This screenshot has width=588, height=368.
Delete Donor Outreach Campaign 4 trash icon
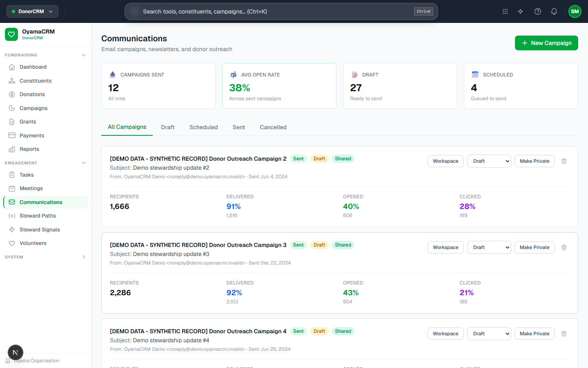tap(564, 334)
